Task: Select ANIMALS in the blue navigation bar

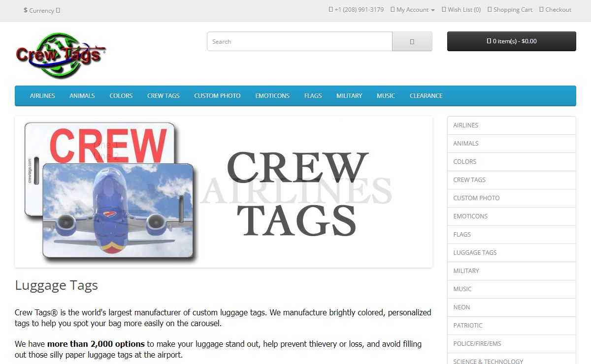Action: pos(82,96)
